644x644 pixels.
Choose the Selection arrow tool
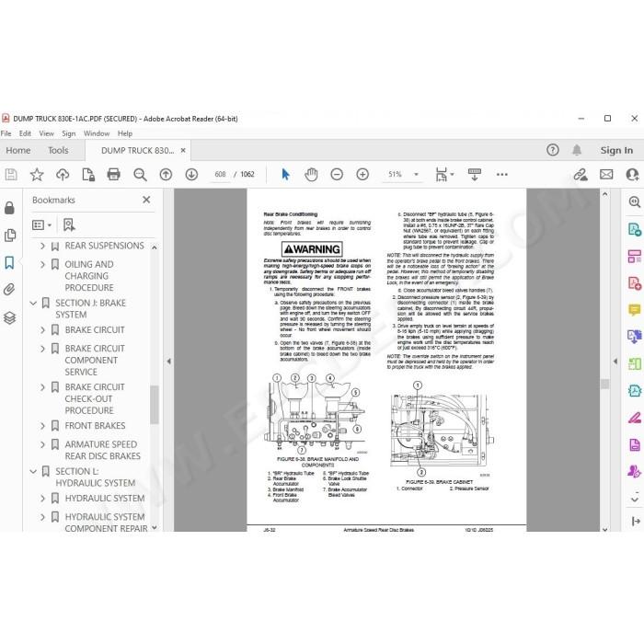285,175
